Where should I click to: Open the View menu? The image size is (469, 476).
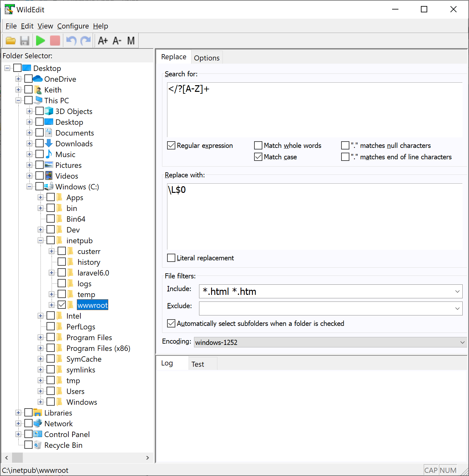45,26
